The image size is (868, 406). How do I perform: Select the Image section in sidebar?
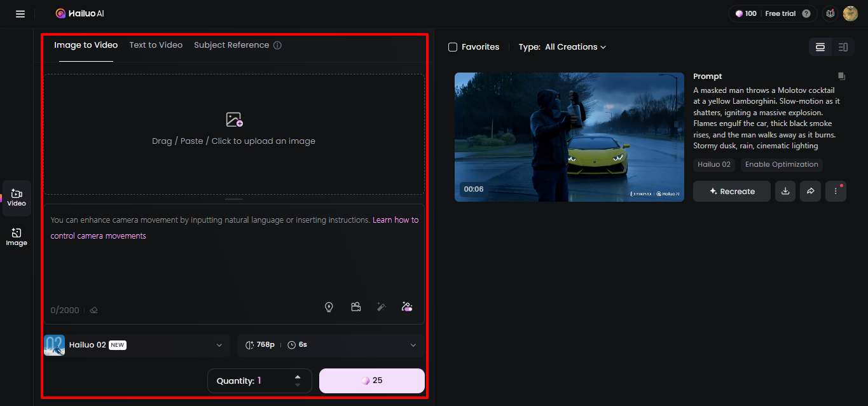(17, 237)
